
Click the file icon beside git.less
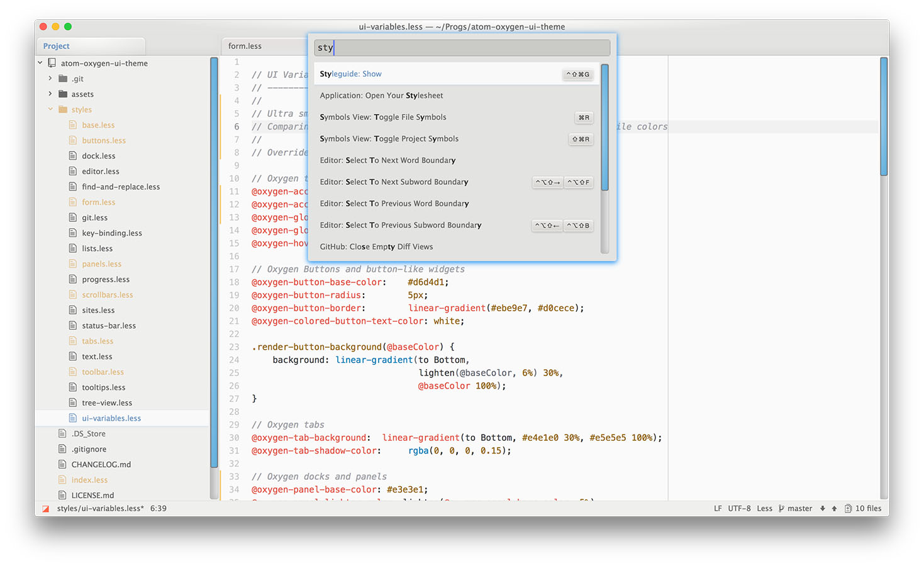[73, 218]
